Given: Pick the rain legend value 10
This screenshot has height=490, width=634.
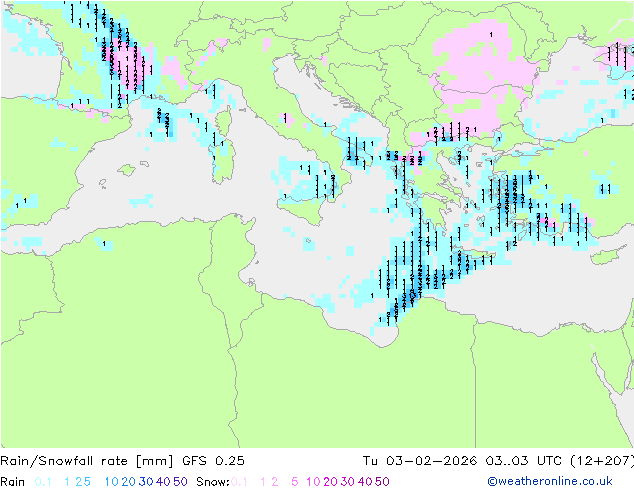Looking at the screenshot, I should click(x=112, y=482).
